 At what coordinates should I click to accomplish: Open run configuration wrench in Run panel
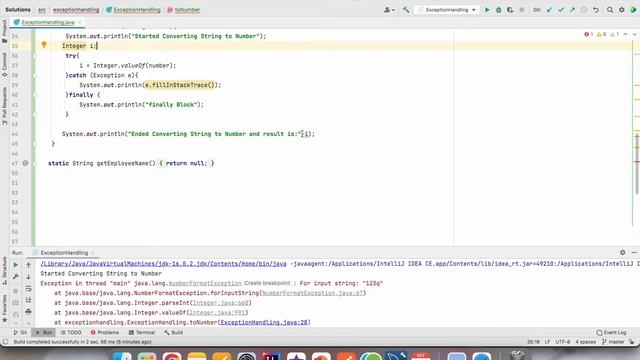click(16, 277)
